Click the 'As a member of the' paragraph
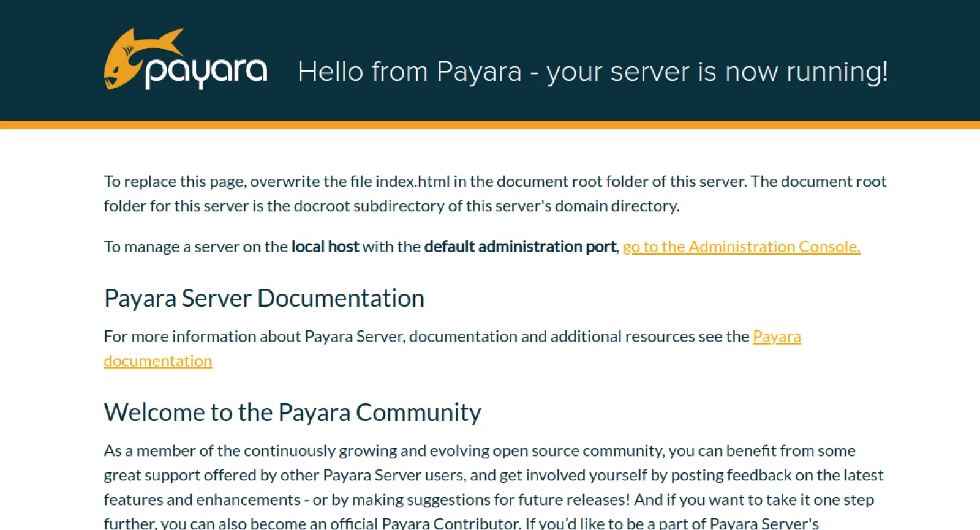The width and height of the screenshot is (980, 530). [494, 487]
